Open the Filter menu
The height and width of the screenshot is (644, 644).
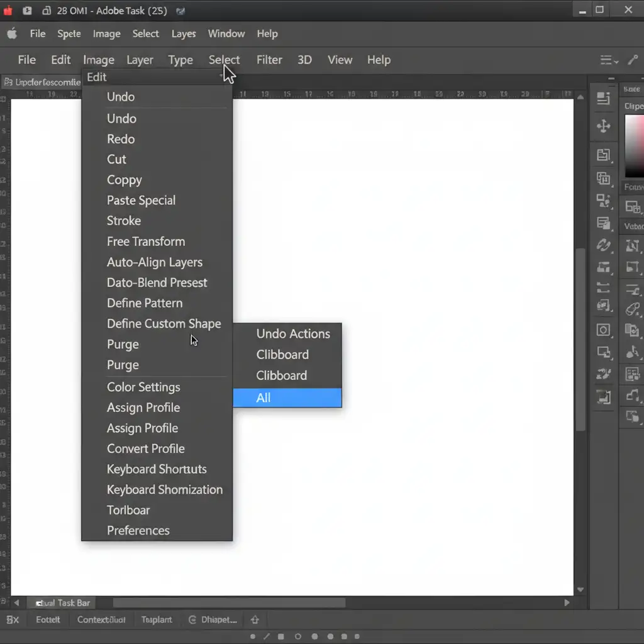click(269, 60)
